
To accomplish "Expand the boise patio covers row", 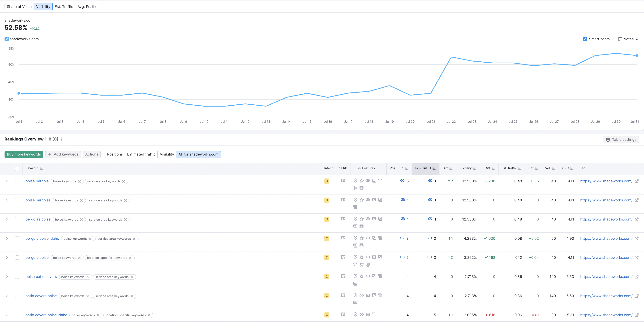I will 7,277.
